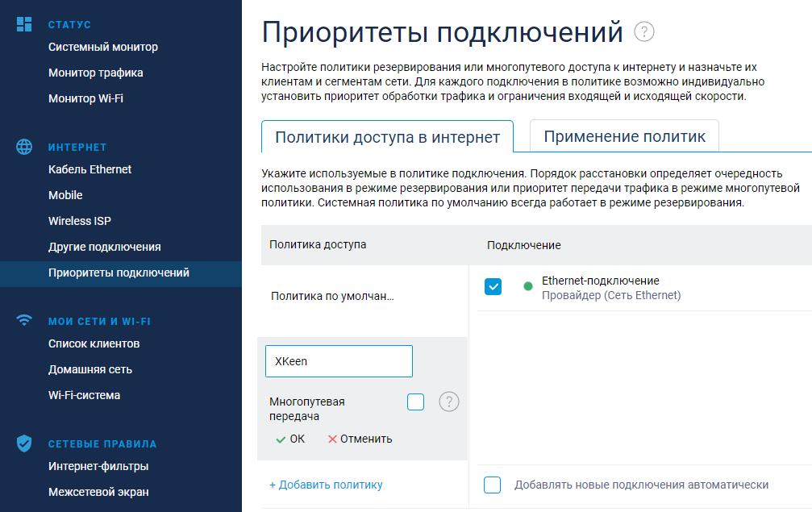Open Список клиентов in sidebar

click(x=94, y=343)
